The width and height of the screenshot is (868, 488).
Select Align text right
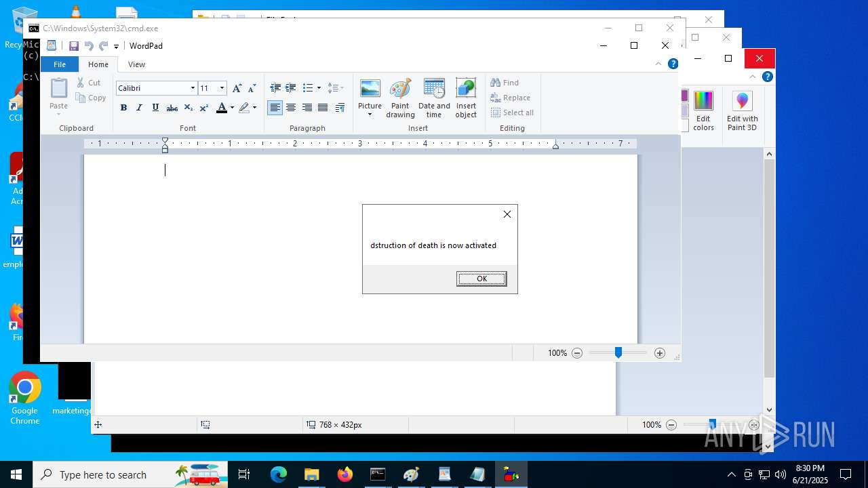(x=307, y=107)
